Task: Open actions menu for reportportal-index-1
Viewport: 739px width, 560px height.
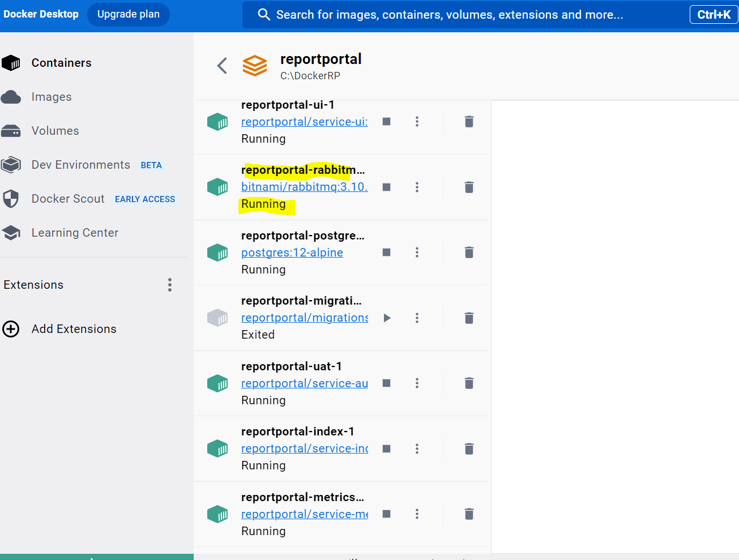Action: 417,448
